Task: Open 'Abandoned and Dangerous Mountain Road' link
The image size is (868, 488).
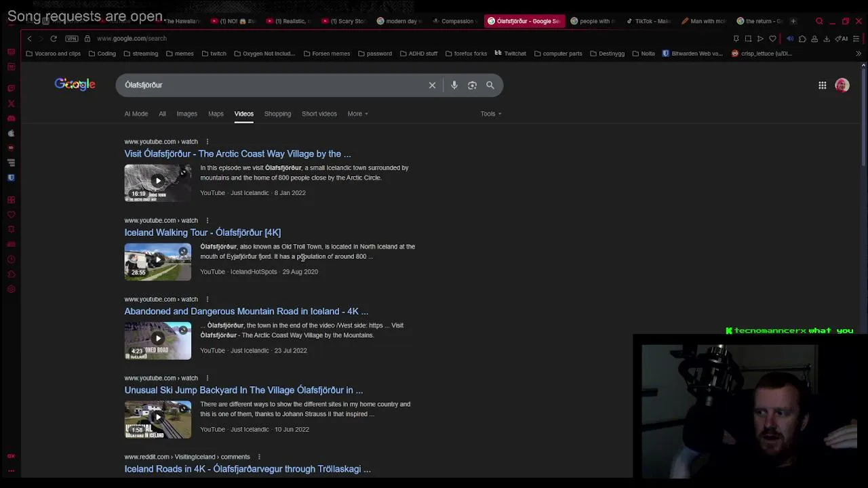Action: (246, 311)
